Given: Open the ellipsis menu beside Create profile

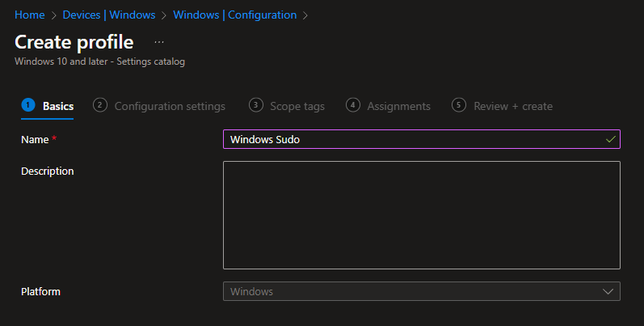Looking at the screenshot, I should 159,41.
